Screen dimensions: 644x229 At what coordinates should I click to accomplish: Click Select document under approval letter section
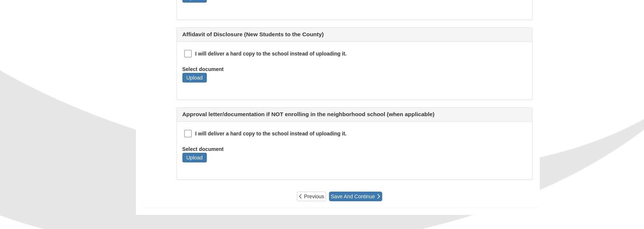[x=203, y=149]
